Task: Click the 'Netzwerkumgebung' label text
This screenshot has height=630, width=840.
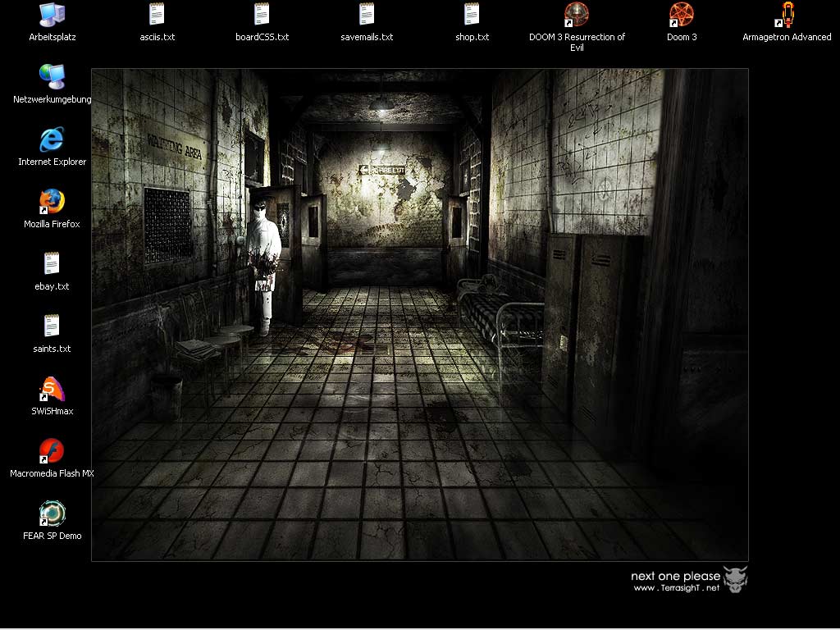Action: [52, 99]
